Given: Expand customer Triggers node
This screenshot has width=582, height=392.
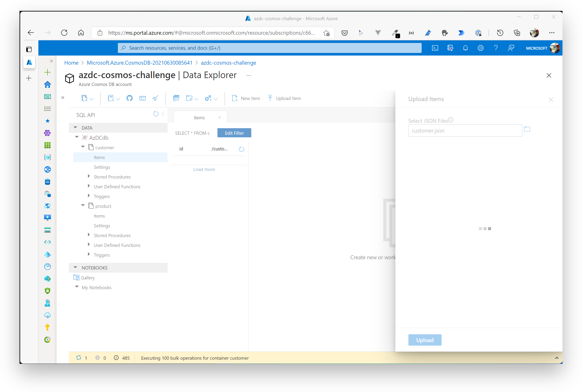Looking at the screenshot, I should point(89,196).
